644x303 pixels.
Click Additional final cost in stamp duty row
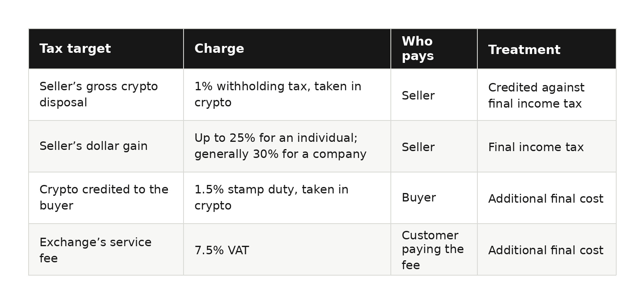(x=547, y=198)
